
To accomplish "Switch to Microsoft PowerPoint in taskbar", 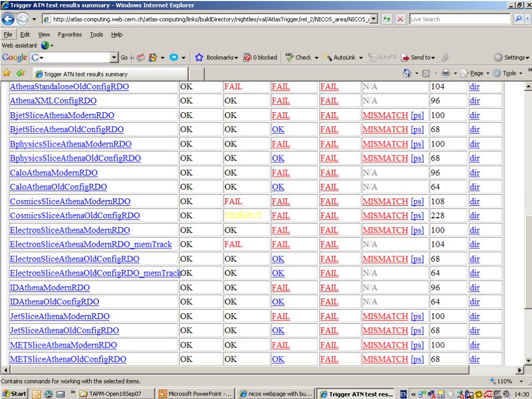I will click(196, 394).
